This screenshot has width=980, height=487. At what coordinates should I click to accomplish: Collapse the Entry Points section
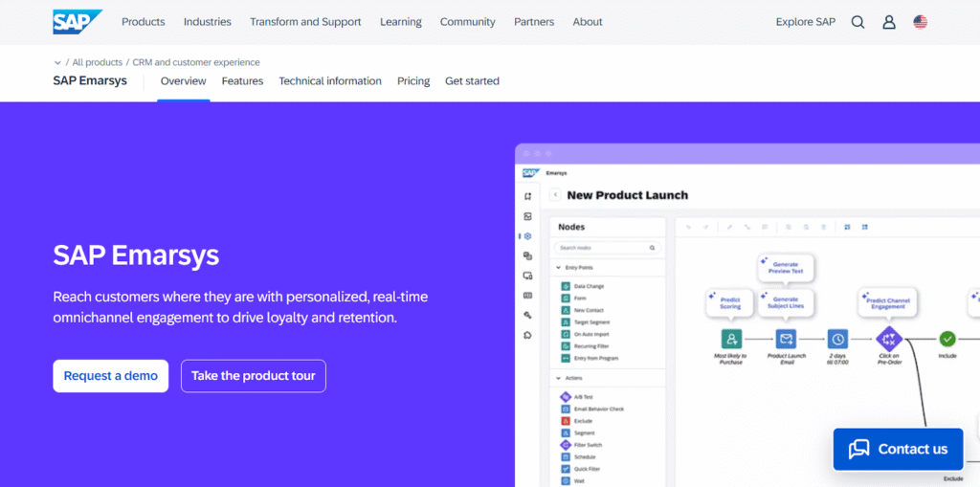(559, 268)
